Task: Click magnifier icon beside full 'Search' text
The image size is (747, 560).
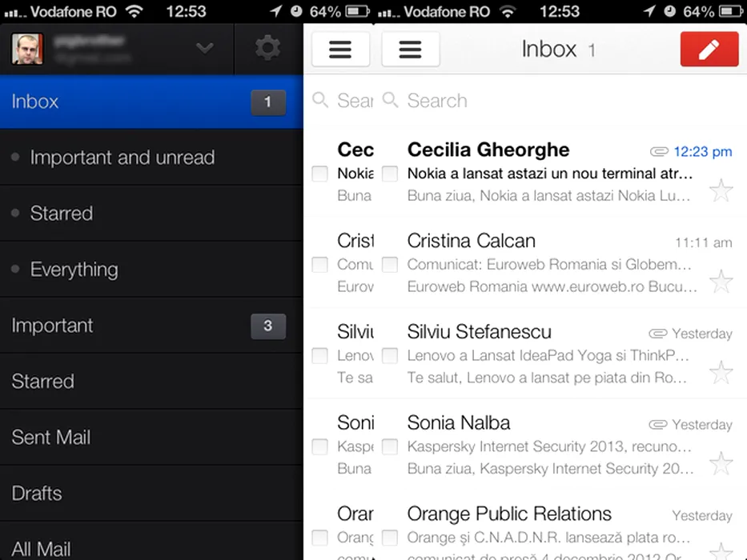Action: pyautogui.click(x=390, y=100)
